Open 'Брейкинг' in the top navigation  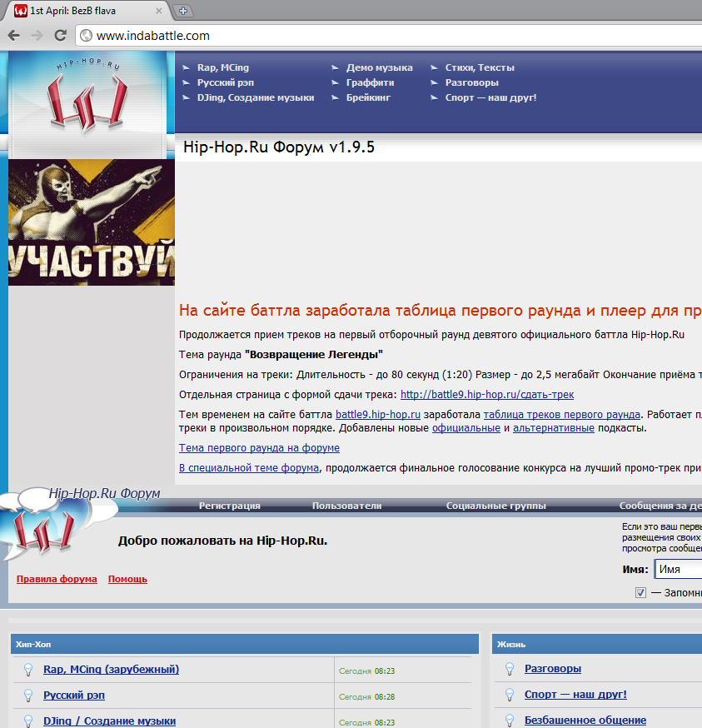click(368, 97)
